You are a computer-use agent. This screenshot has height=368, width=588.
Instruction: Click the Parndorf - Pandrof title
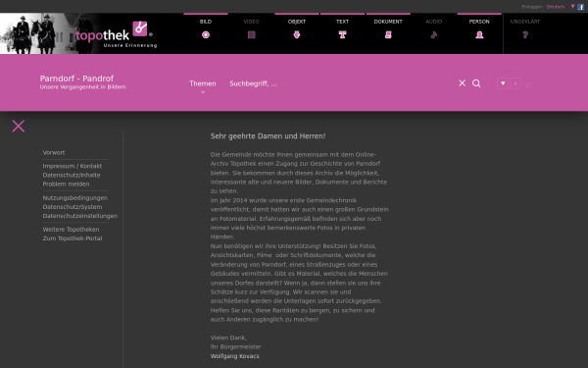pyautogui.click(x=76, y=79)
